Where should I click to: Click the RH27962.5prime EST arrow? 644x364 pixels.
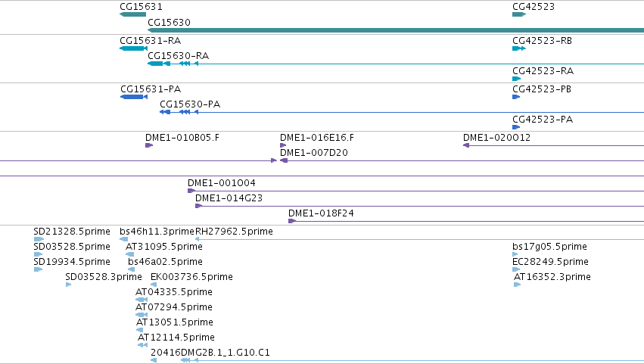point(198,240)
